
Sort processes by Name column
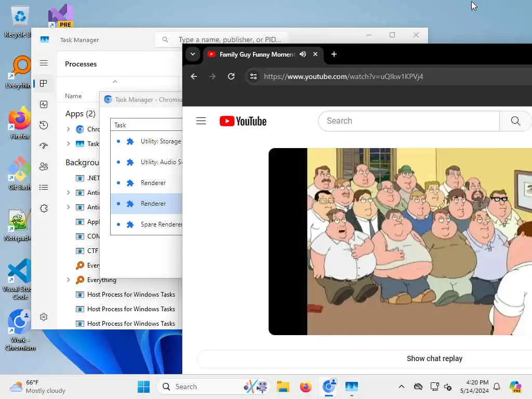(73, 96)
